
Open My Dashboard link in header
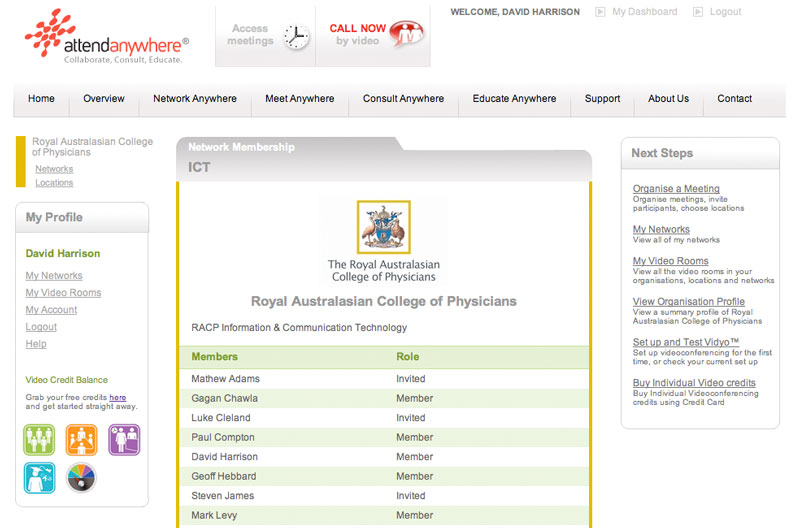pyautogui.click(x=644, y=12)
